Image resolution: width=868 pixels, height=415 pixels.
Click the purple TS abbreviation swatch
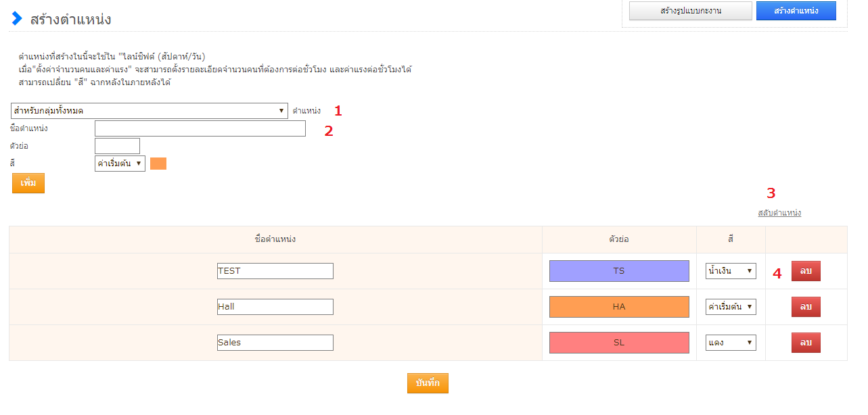click(619, 271)
